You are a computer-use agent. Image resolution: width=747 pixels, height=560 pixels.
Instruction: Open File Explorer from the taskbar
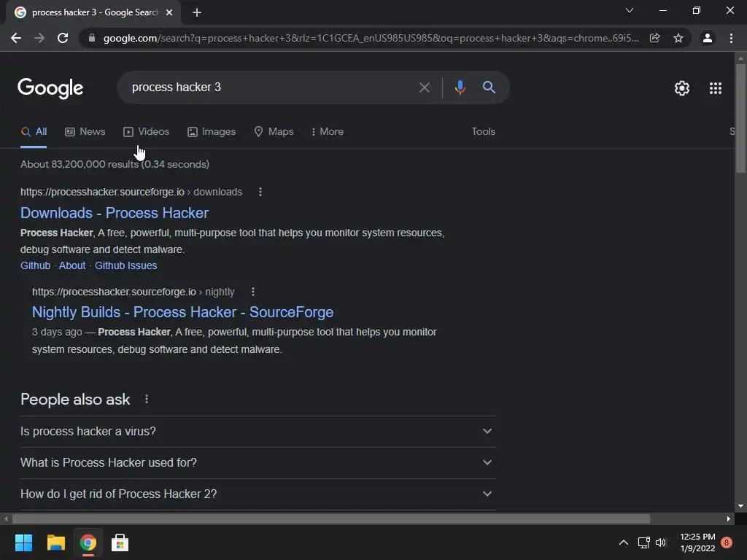[55, 542]
